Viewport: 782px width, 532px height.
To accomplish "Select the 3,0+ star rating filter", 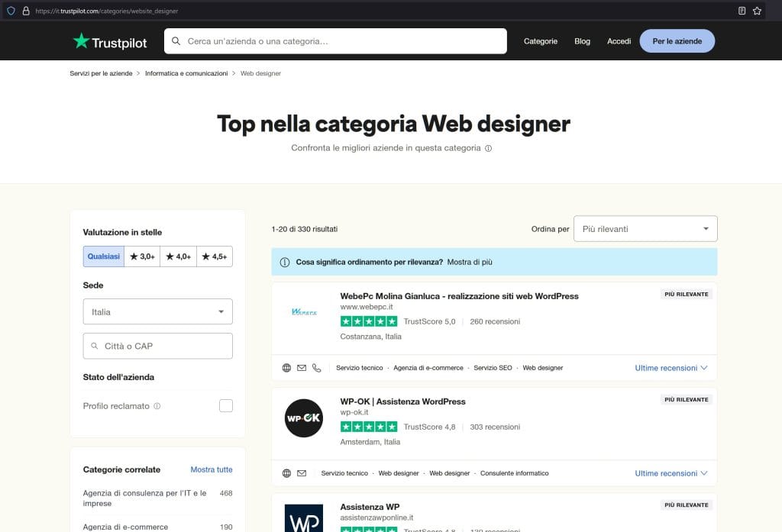I will (x=142, y=256).
